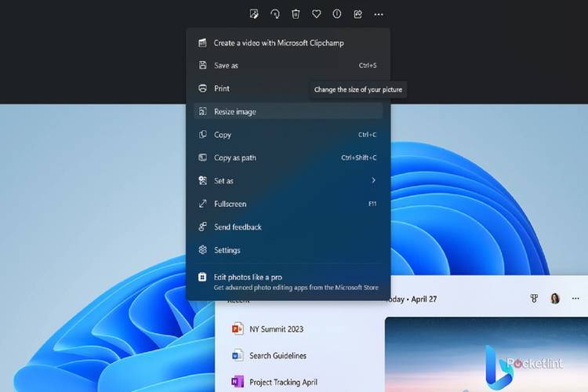Click the arrows icon beside Fullscreen
Viewport: 588px width, 392px height.
[202, 204]
